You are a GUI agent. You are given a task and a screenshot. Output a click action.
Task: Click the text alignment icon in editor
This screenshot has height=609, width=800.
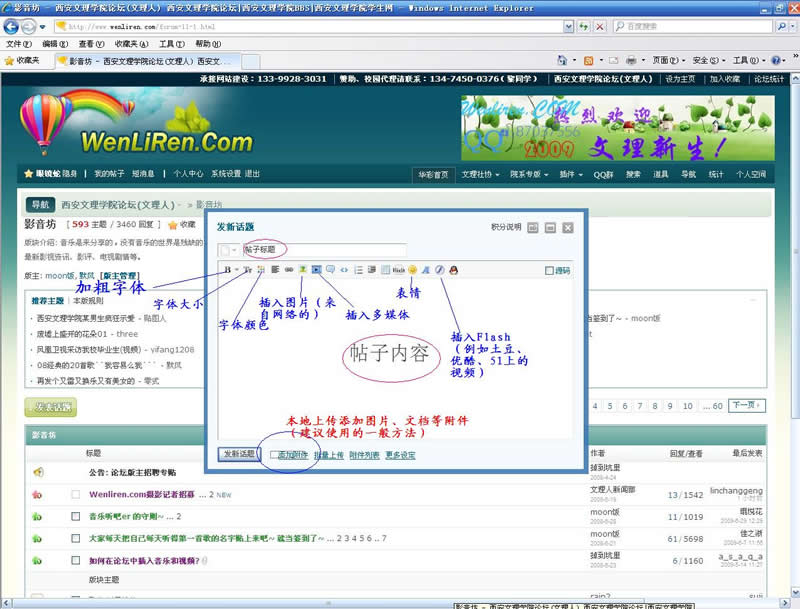275,270
